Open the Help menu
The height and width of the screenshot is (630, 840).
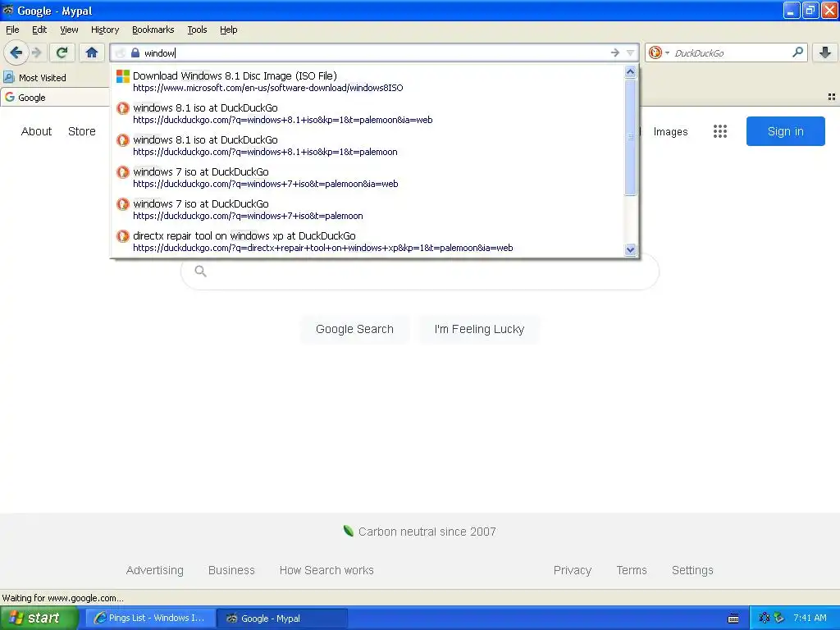228,30
